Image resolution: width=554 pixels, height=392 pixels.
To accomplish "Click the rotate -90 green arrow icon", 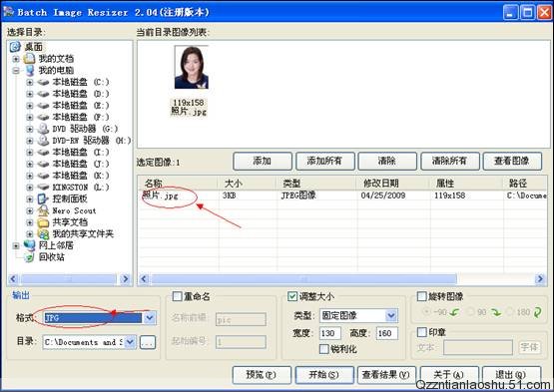I will tap(454, 312).
